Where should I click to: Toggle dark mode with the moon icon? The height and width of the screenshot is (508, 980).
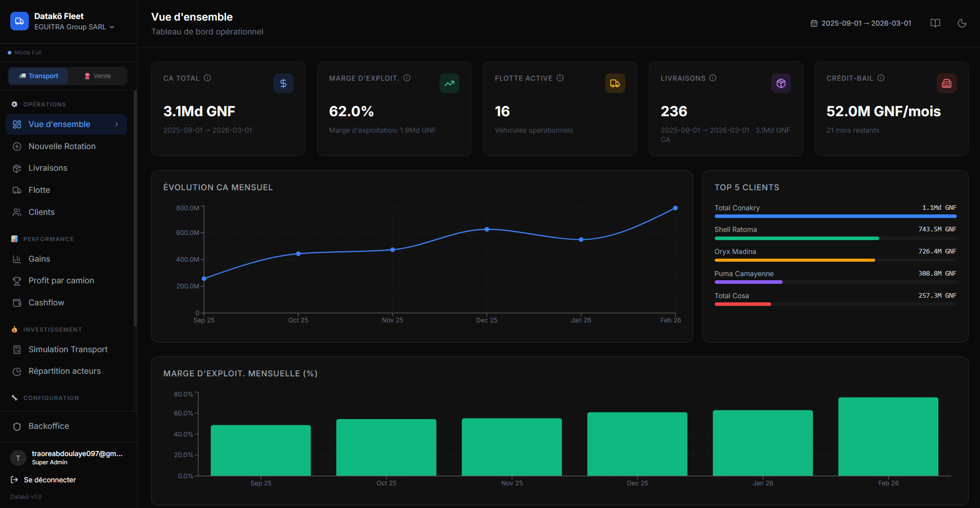click(962, 23)
